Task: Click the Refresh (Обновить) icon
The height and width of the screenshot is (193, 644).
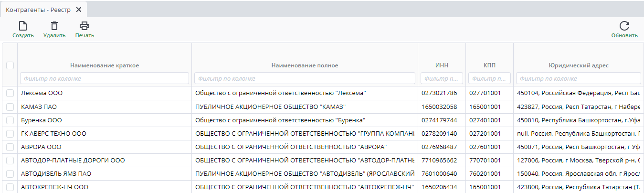Action: pos(624,26)
